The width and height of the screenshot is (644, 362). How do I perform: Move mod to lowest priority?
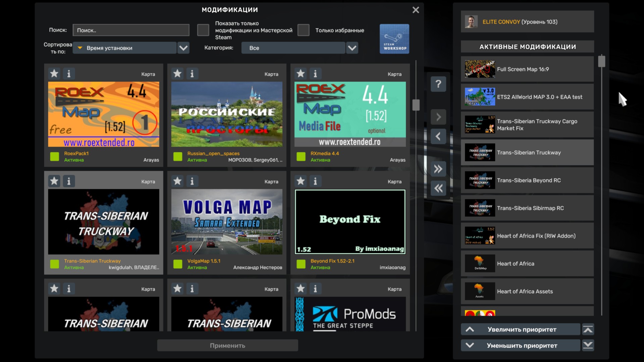pos(588,345)
